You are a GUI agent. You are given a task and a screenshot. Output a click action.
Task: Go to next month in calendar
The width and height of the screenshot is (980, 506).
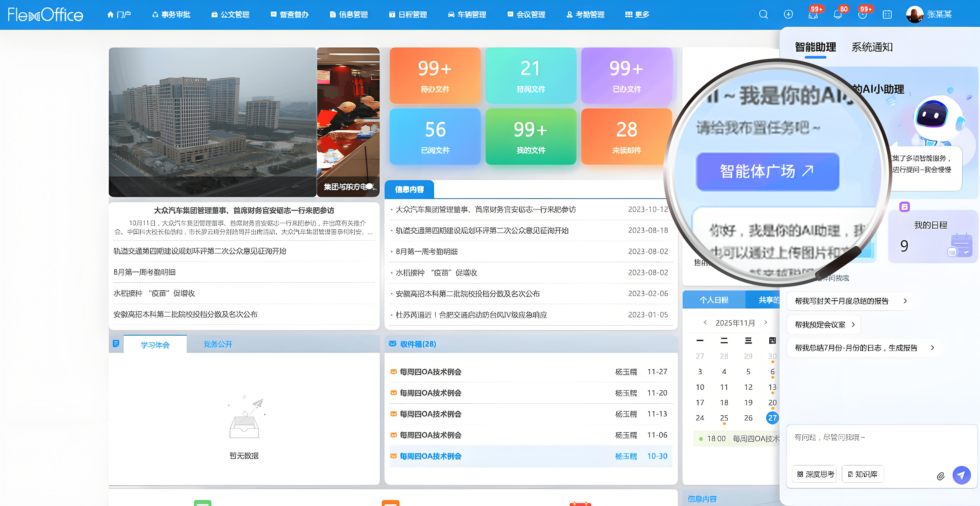766,322
